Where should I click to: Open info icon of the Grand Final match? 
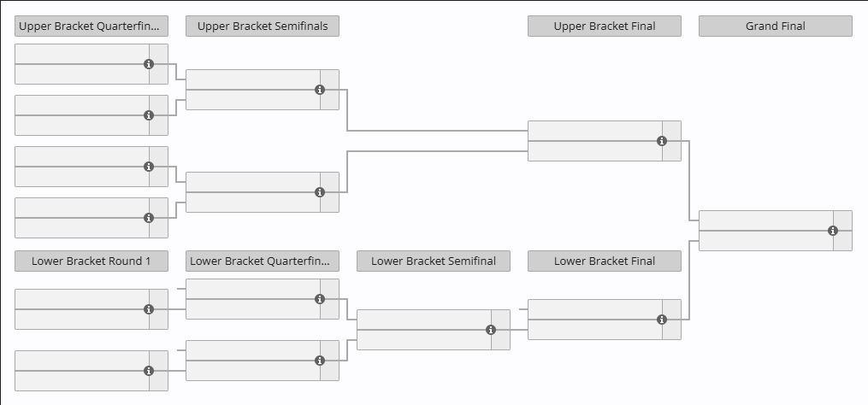tap(833, 231)
